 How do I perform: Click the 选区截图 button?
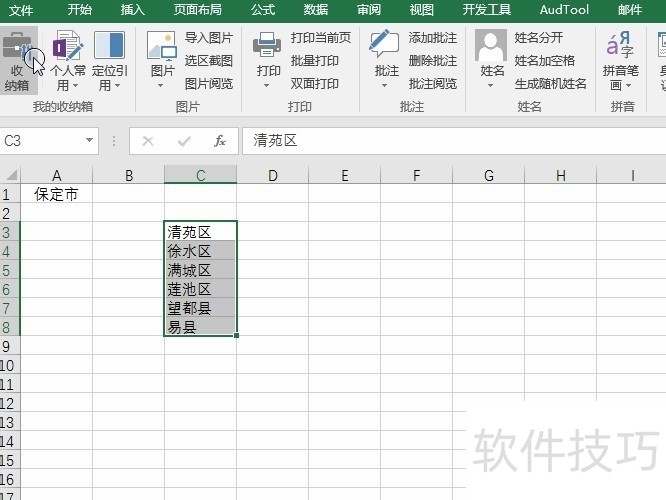tap(209, 61)
